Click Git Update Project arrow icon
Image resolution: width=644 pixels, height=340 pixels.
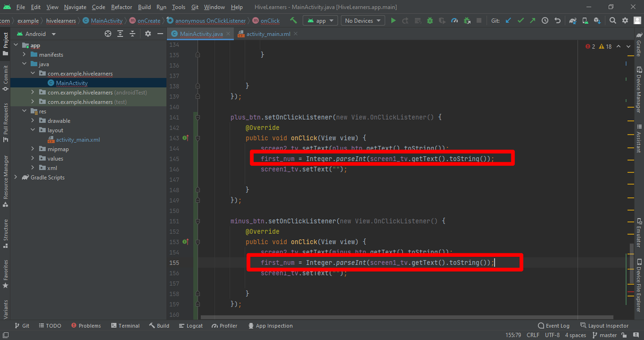[508, 21]
